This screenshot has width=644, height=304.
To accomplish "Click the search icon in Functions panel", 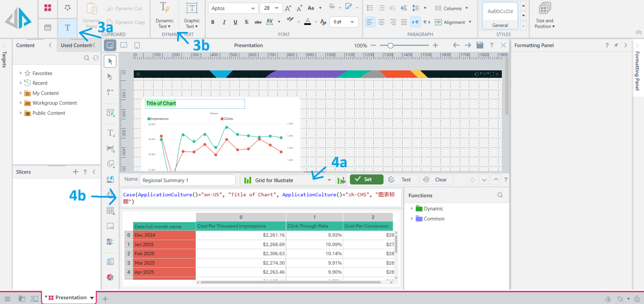I will tap(500, 195).
